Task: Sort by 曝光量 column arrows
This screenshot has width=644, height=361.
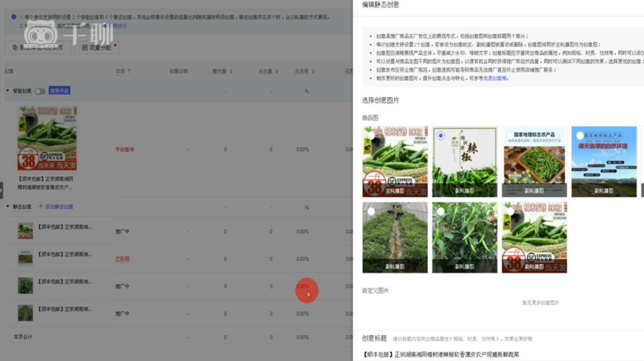Action: [x=231, y=71]
